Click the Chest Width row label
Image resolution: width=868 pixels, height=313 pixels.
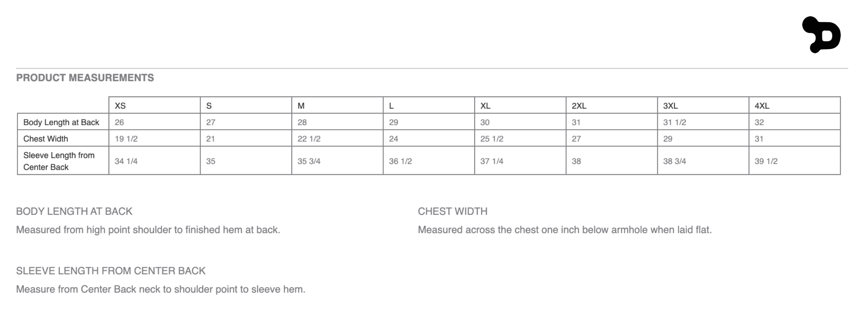point(46,139)
